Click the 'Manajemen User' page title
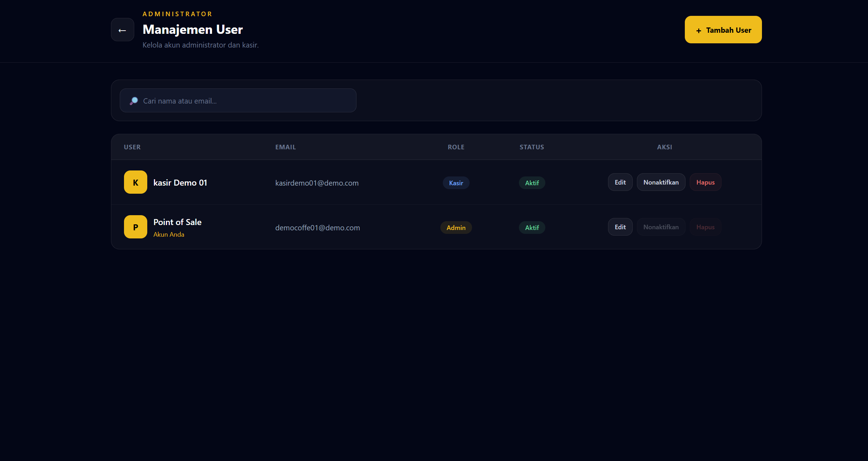Viewport: 868px width, 461px height. pyautogui.click(x=193, y=29)
